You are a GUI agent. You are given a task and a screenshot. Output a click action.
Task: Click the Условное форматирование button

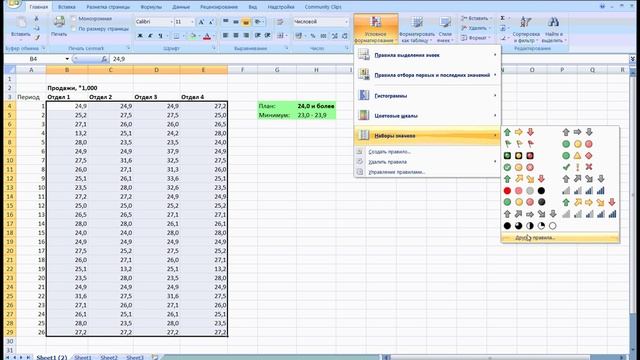376,29
